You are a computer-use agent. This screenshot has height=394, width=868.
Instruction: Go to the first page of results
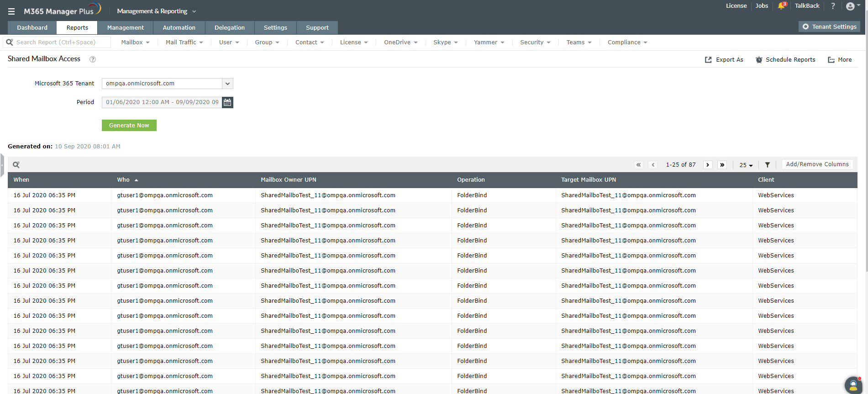tap(639, 165)
